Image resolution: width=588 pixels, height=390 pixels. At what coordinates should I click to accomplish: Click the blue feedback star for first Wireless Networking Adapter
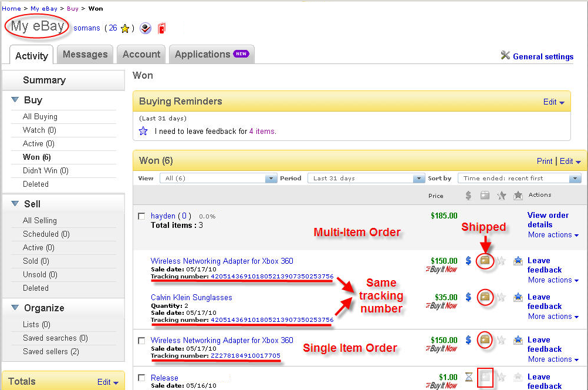[518, 261]
